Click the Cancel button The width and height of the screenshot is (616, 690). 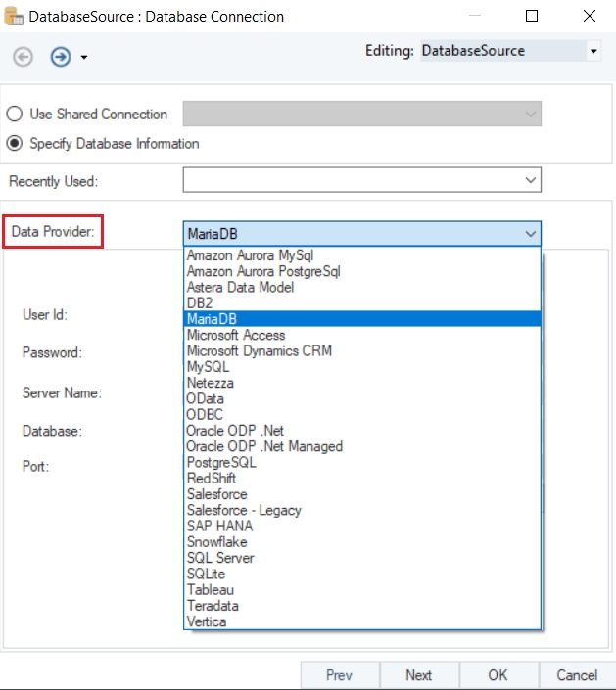coord(577,675)
